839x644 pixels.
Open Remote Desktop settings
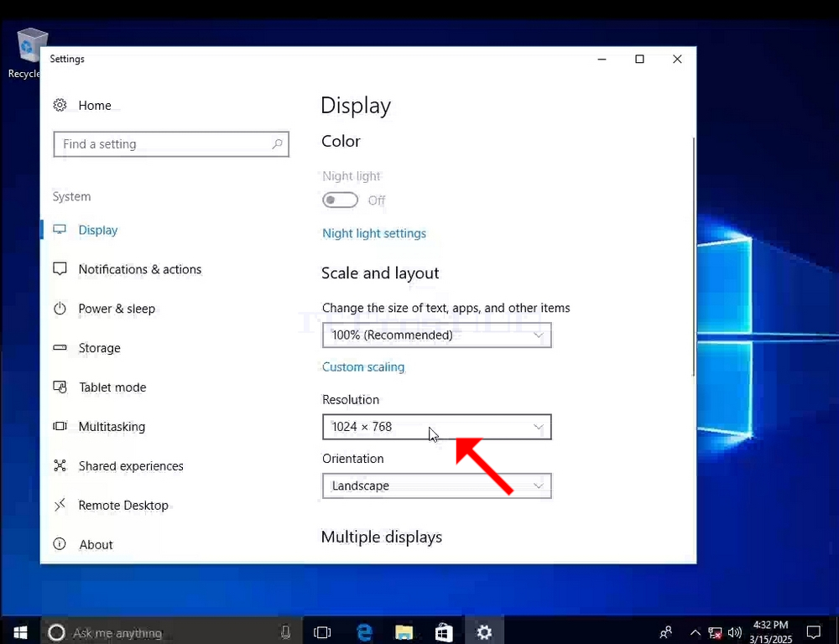123,506
